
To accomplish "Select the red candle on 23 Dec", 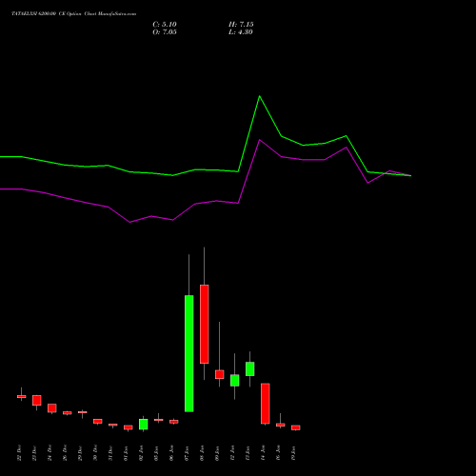I will (x=37, y=400).
